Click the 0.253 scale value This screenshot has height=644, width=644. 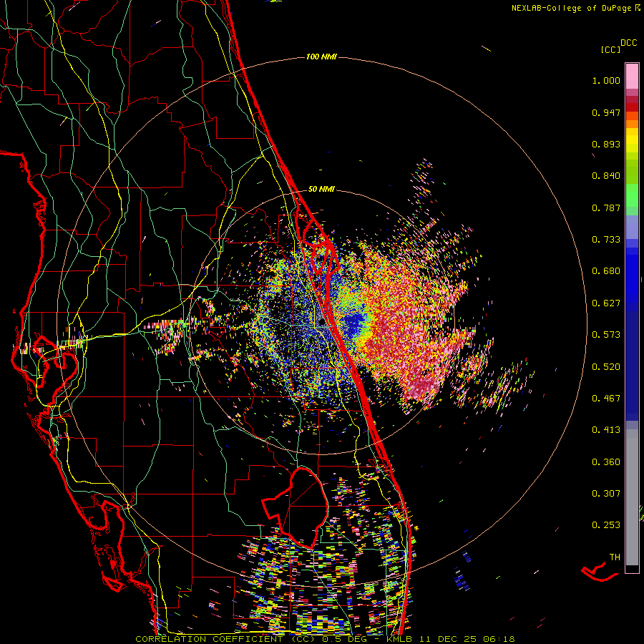click(606, 525)
